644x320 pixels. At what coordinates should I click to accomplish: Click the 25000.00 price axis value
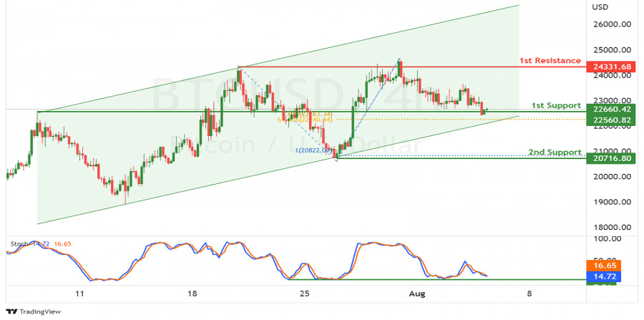point(611,50)
